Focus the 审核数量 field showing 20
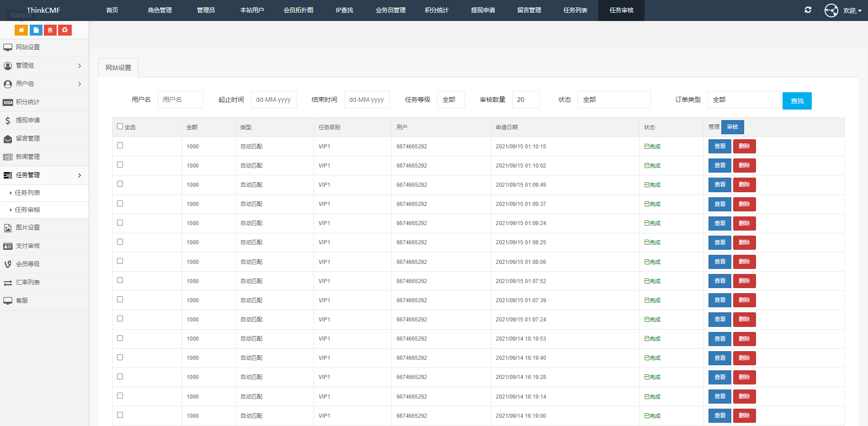 [526, 100]
